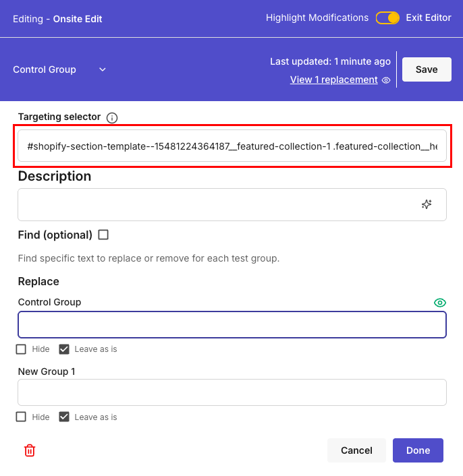
Task: Enable the Find (optional) checkbox
Action: pyautogui.click(x=103, y=235)
